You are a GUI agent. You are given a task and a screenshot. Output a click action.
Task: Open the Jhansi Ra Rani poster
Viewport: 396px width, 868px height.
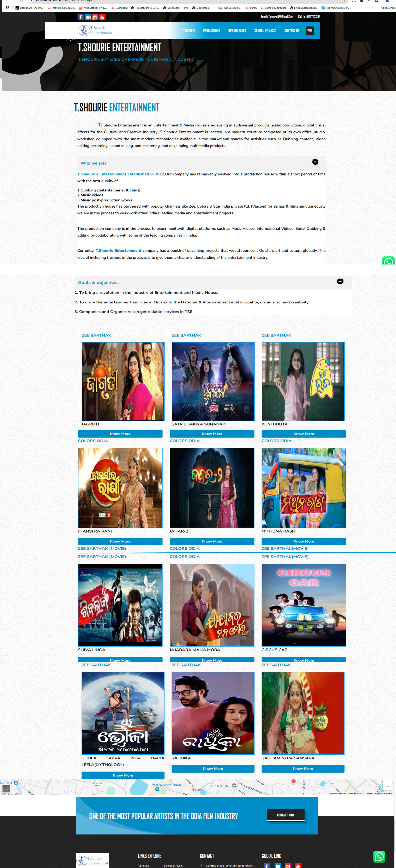pyautogui.click(x=120, y=488)
